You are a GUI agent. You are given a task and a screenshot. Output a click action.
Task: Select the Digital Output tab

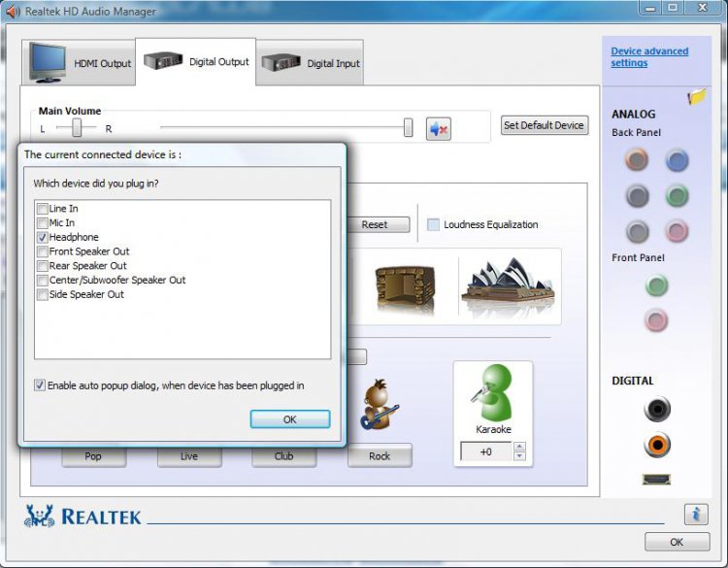point(195,61)
